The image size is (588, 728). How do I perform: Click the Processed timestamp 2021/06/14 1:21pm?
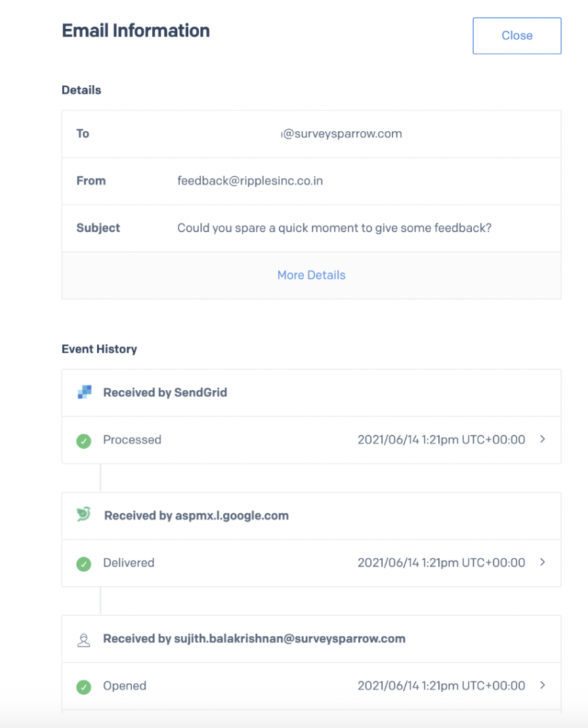[x=441, y=440]
